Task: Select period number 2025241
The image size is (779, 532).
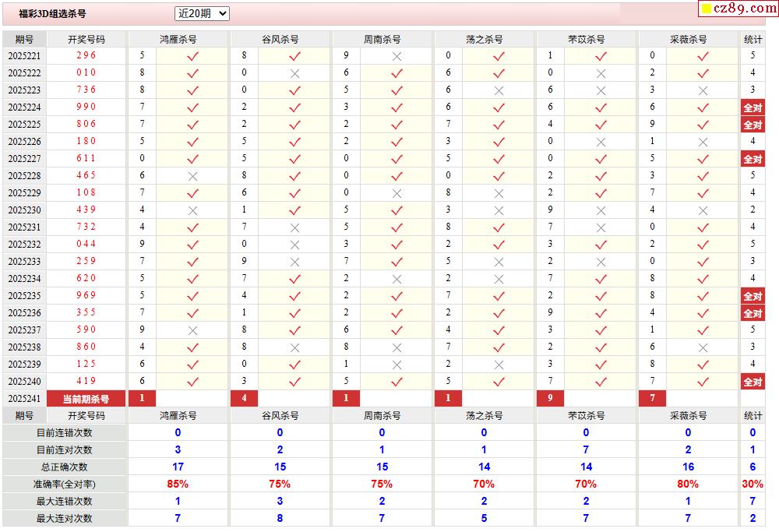Action: pos(24,398)
